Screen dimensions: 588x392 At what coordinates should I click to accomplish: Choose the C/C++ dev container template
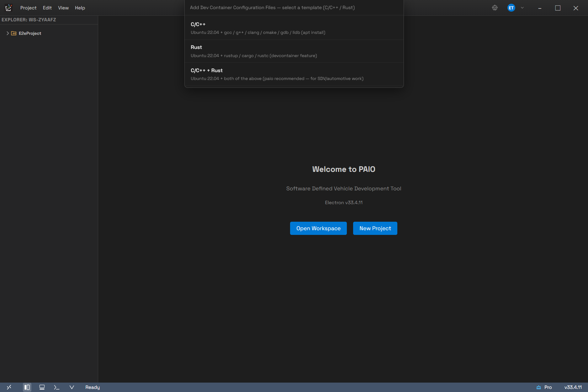[x=294, y=28]
